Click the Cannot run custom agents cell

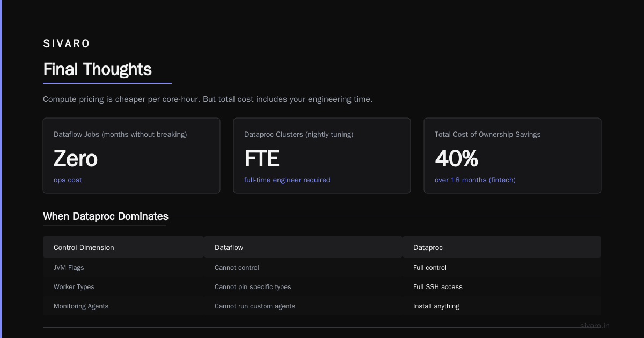255,306
